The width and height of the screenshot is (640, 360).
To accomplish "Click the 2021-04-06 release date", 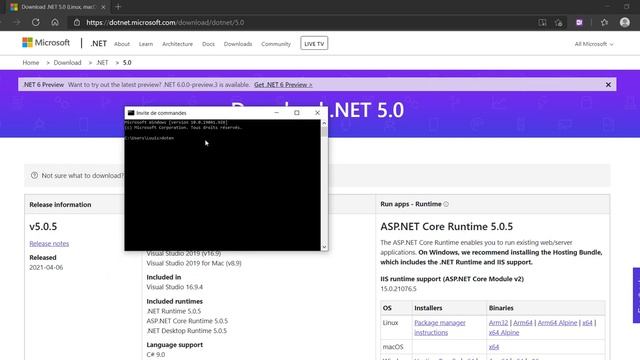I will click(x=46, y=267).
